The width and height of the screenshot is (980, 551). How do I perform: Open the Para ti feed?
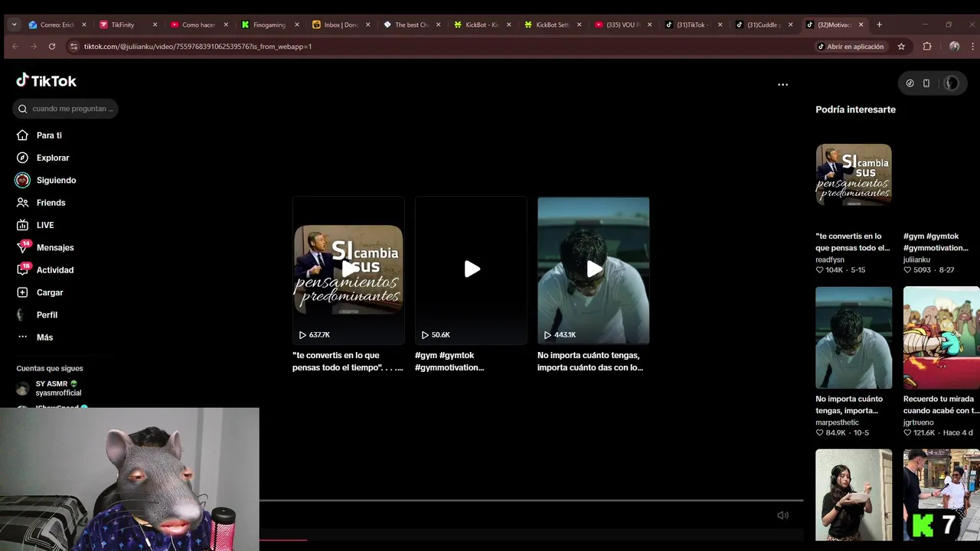pyautogui.click(x=49, y=135)
